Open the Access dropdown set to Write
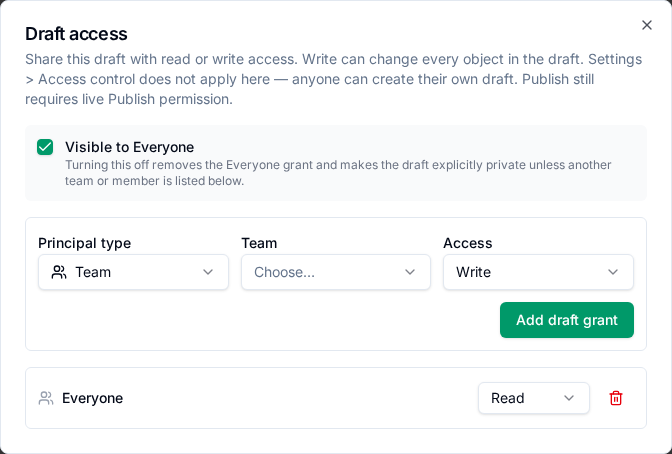 pos(538,272)
